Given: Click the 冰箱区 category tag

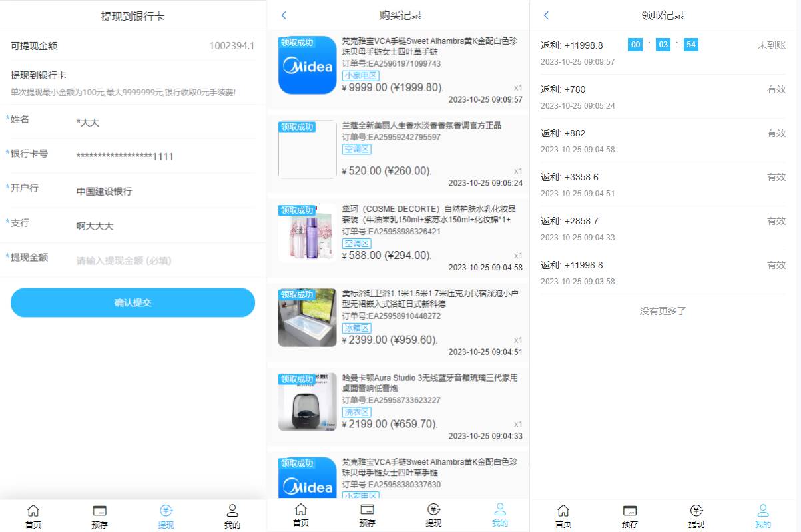Looking at the screenshot, I should click(x=357, y=328).
